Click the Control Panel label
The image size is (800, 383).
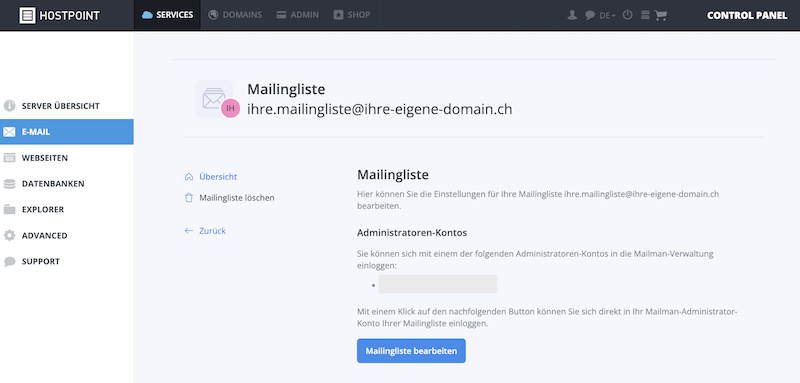pos(747,15)
